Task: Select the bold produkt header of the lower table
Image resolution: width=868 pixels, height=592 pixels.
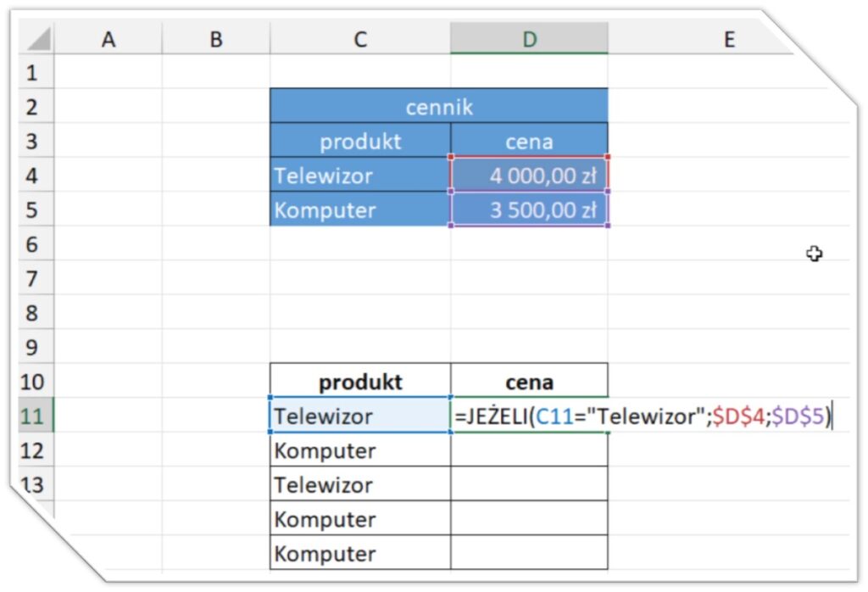Action: point(359,382)
